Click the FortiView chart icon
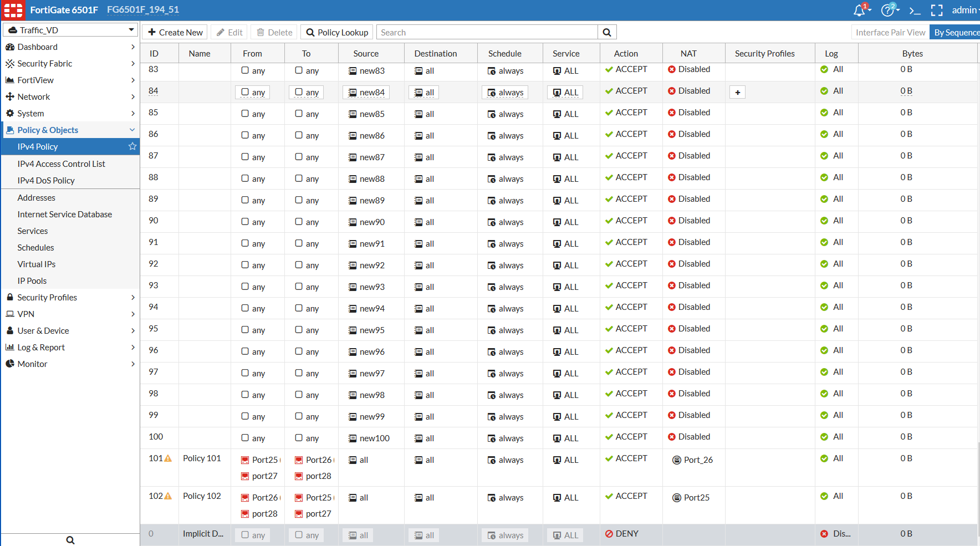Screen dimensions: 980x546 click(x=10, y=80)
